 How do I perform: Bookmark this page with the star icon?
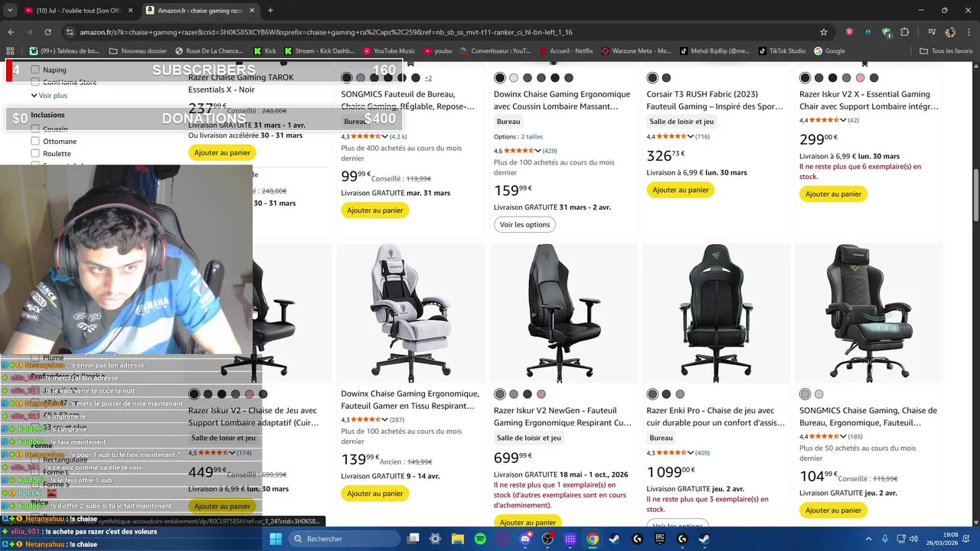pos(824,32)
